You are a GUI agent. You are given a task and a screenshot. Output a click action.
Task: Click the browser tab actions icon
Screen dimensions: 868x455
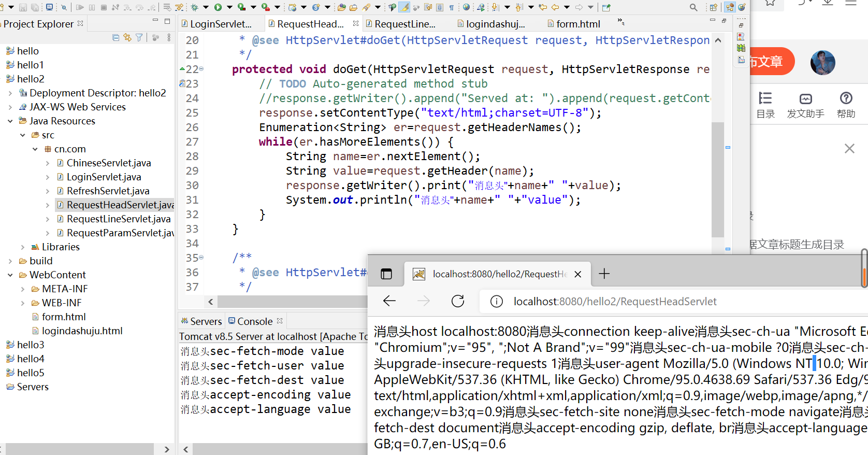[386, 274]
